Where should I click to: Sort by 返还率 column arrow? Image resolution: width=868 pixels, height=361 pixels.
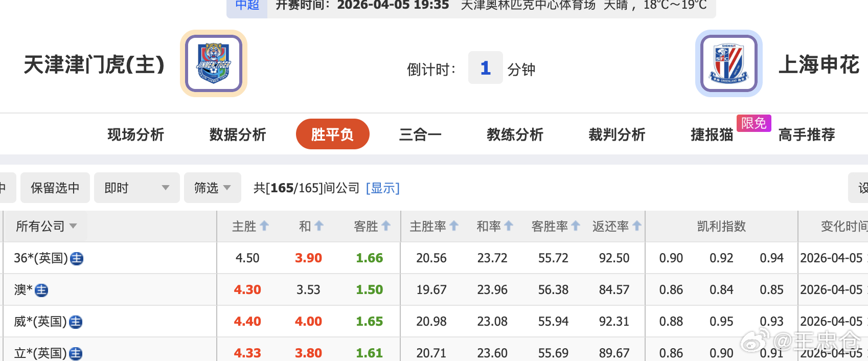point(637,225)
